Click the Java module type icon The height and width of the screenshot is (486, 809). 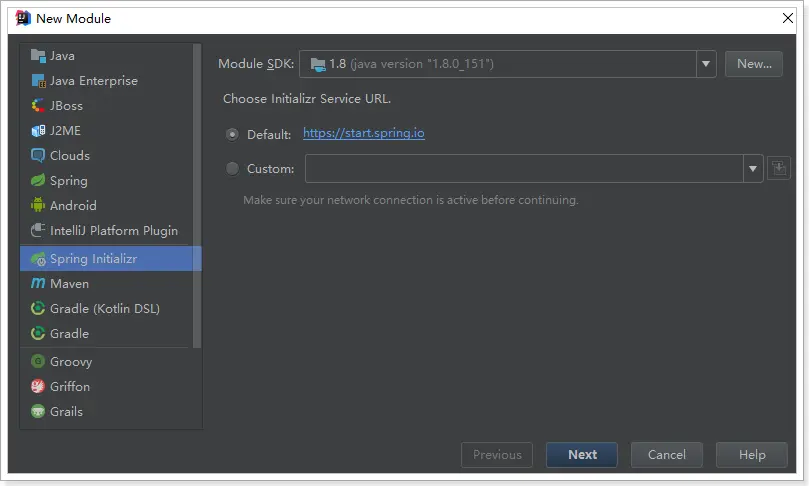click(x=39, y=56)
